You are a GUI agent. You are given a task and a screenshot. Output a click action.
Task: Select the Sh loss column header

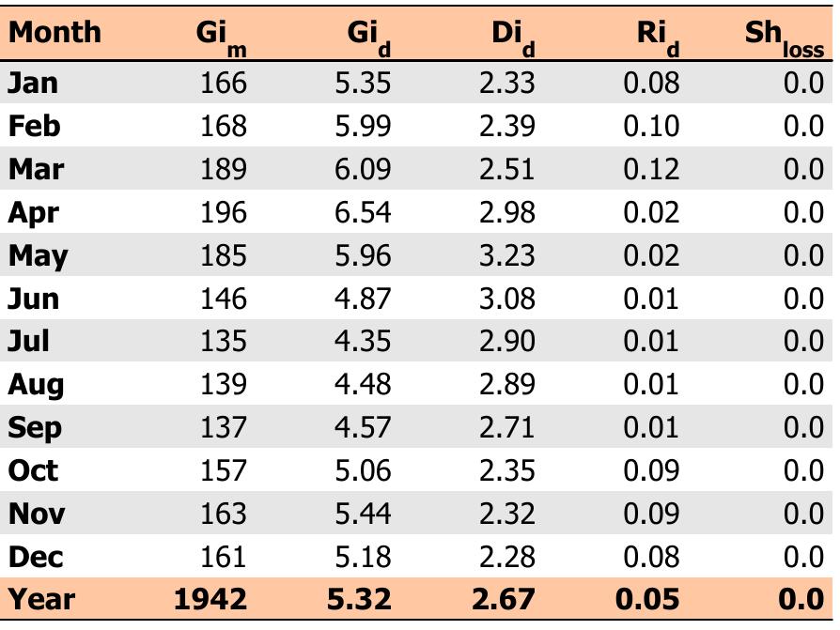[784, 36]
